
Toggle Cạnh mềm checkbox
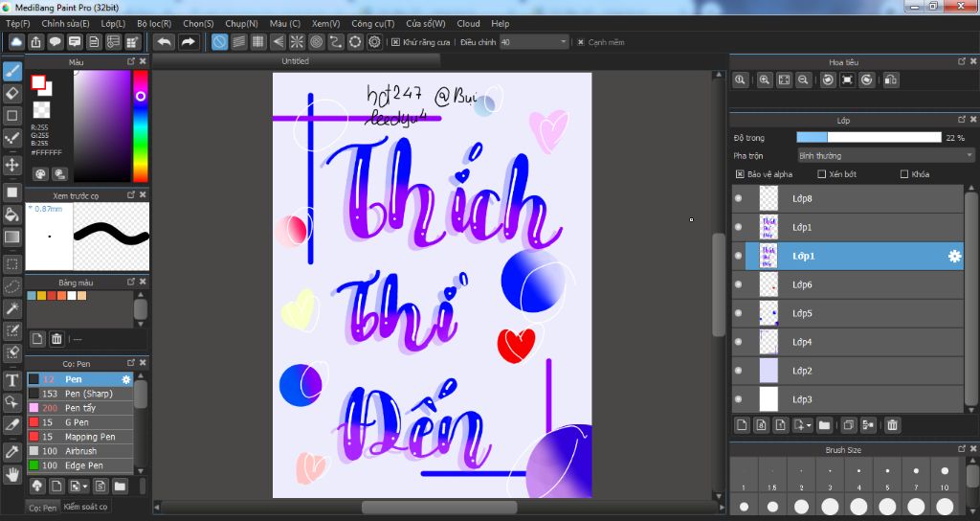pyautogui.click(x=581, y=42)
